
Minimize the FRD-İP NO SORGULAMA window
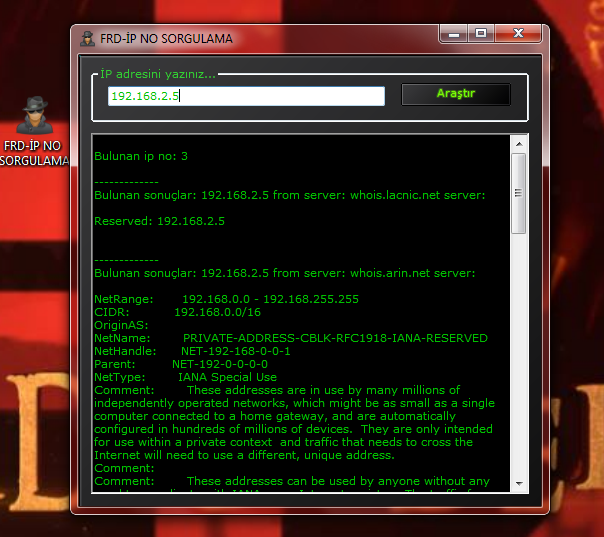coord(455,34)
